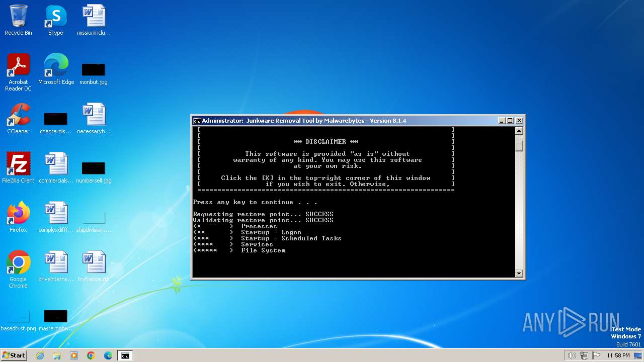Select the complexdiffi... Word document
This screenshot has width=644, height=362.
(56, 218)
